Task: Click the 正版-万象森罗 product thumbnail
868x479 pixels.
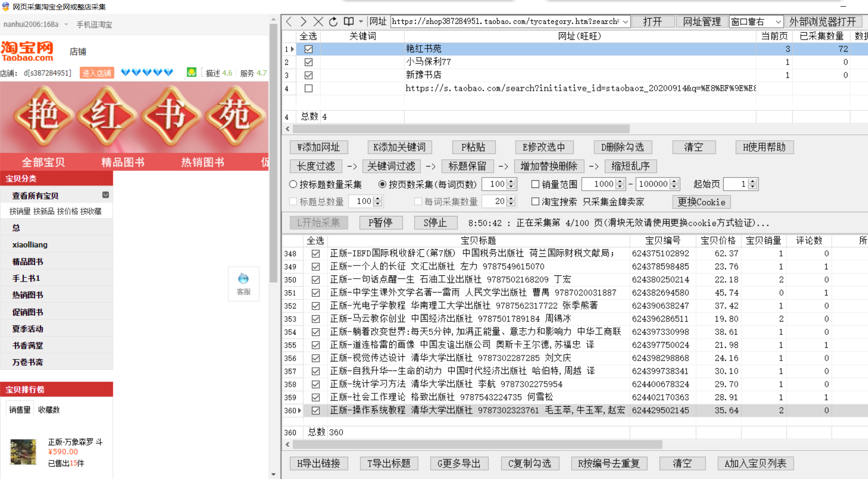Action: point(23,452)
